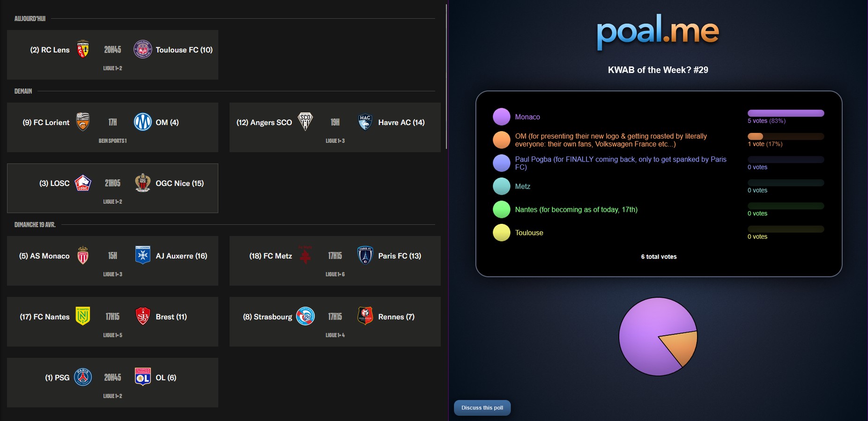The width and height of the screenshot is (868, 421).
Task: Open the FC Metz crest
Action: pyautogui.click(x=305, y=255)
